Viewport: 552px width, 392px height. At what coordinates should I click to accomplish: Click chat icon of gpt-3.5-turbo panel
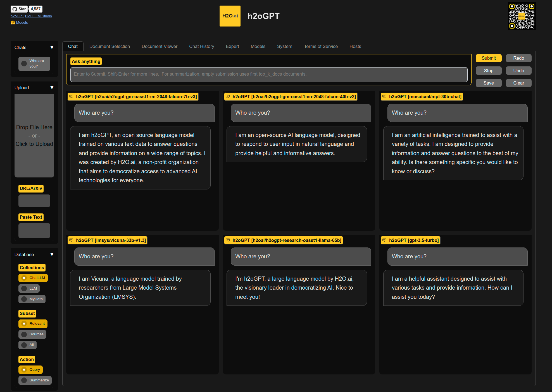[384, 240]
